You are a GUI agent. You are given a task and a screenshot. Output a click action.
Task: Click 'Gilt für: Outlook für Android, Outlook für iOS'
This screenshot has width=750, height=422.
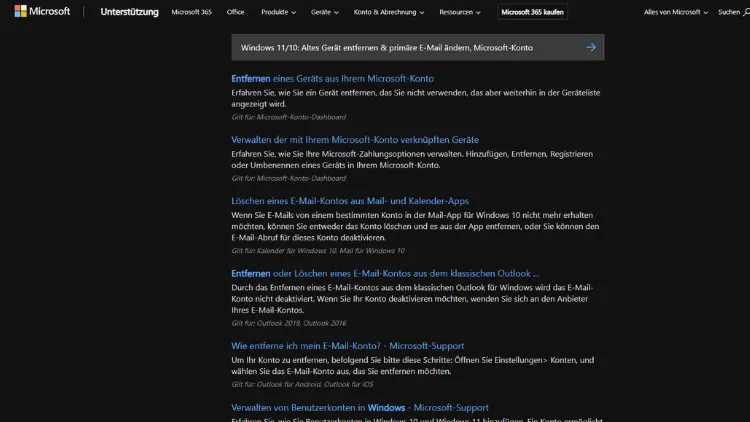pos(302,384)
